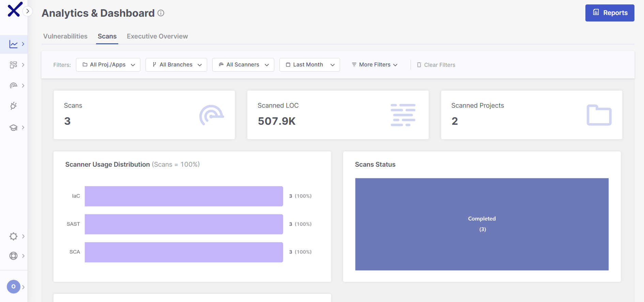
Task: Expand the All Scanners dropdown
Action: click(x=243, y=65)
